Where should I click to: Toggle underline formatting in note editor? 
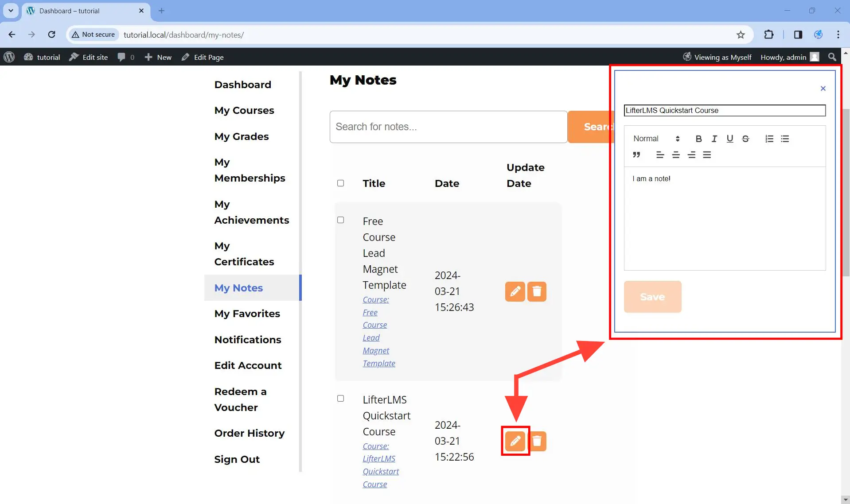tap(730, 139)
